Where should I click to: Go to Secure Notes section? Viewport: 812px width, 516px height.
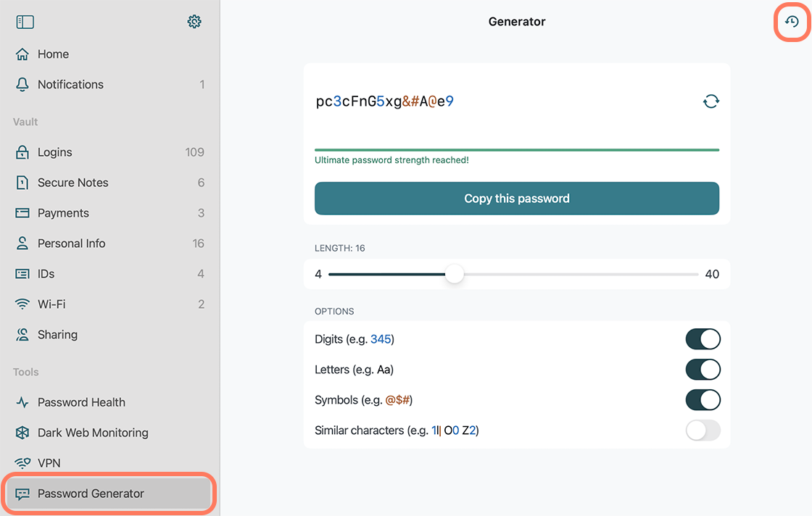coord(72,183)
